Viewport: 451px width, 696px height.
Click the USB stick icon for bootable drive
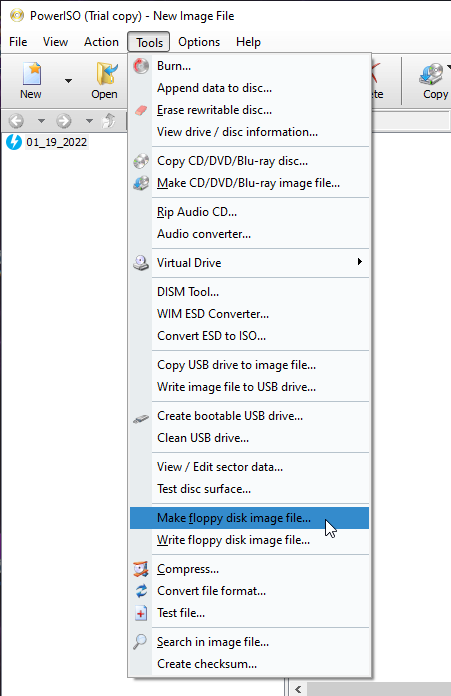[141, 418]
